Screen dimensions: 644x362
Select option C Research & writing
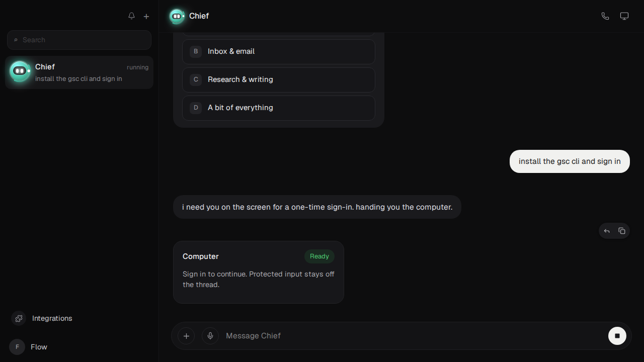pyautogui.click(x=279, y=79)
